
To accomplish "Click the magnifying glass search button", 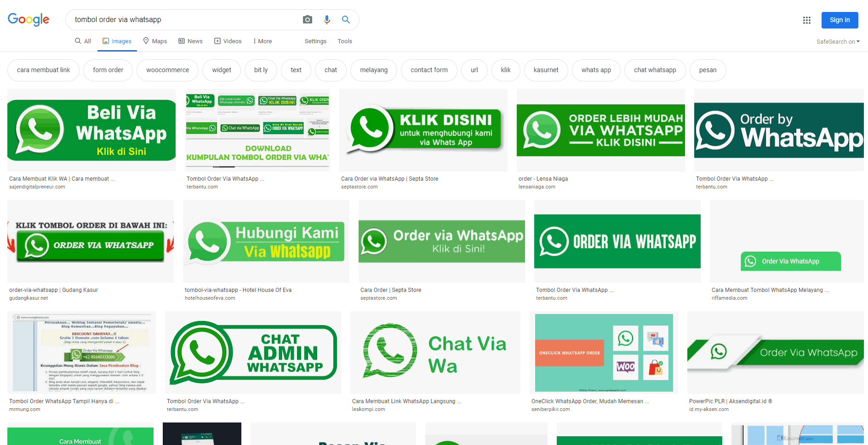I will point(346,20).
